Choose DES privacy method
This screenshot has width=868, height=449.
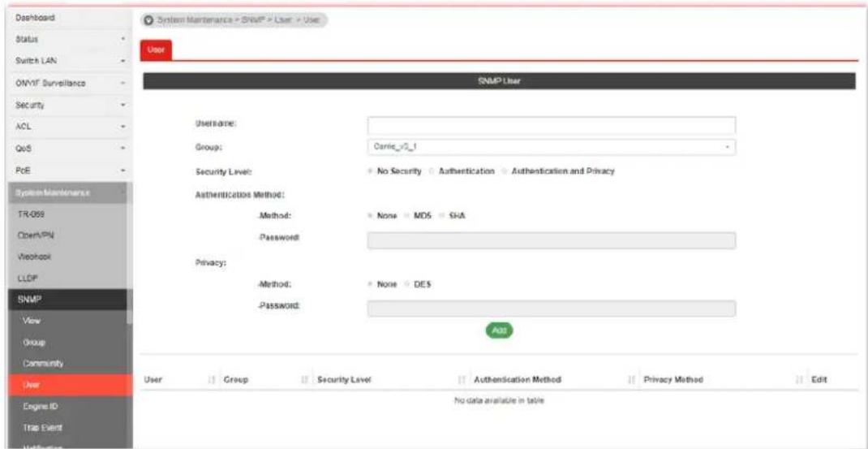[x=407, y=285]
